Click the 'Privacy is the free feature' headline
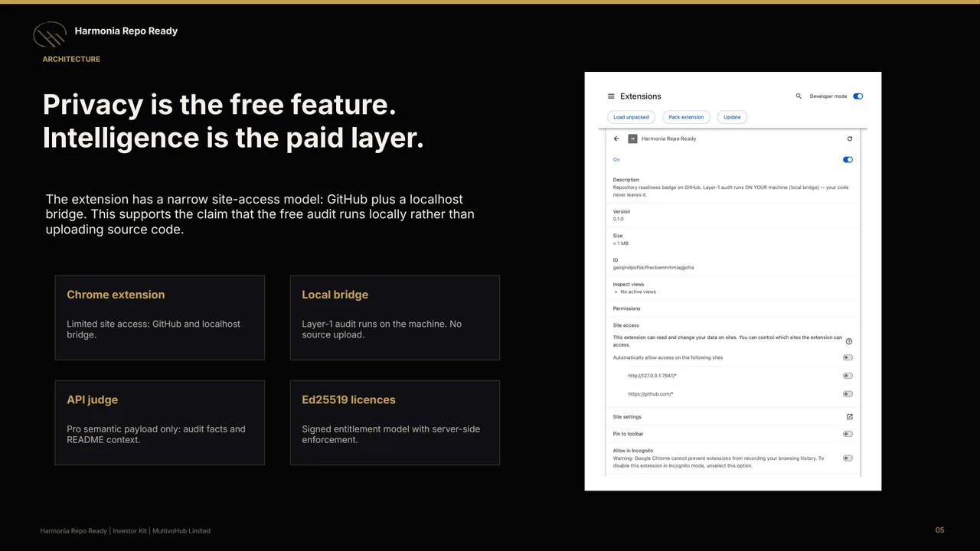This screenshot has height=551, width=980. (x=219, y=104)
